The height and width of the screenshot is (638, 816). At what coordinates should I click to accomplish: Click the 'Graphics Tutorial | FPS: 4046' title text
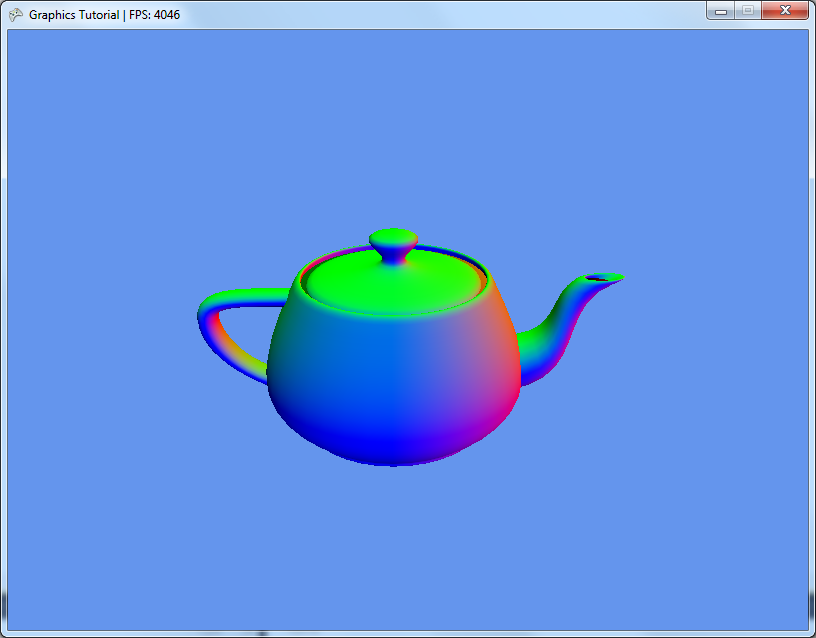click(x=104, y=15)
